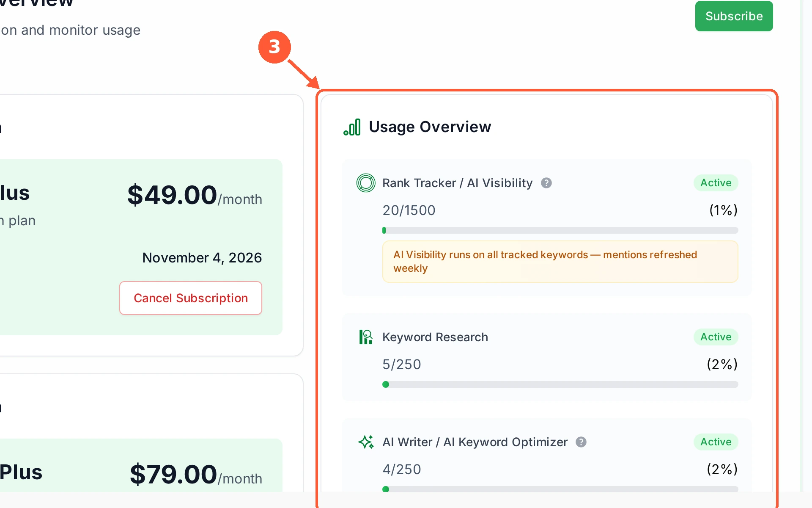This screenshot has width=812, height=508.
Task: Open help tooltip beside Rank Tracker / AI Visibility
Action: (546, 183)
